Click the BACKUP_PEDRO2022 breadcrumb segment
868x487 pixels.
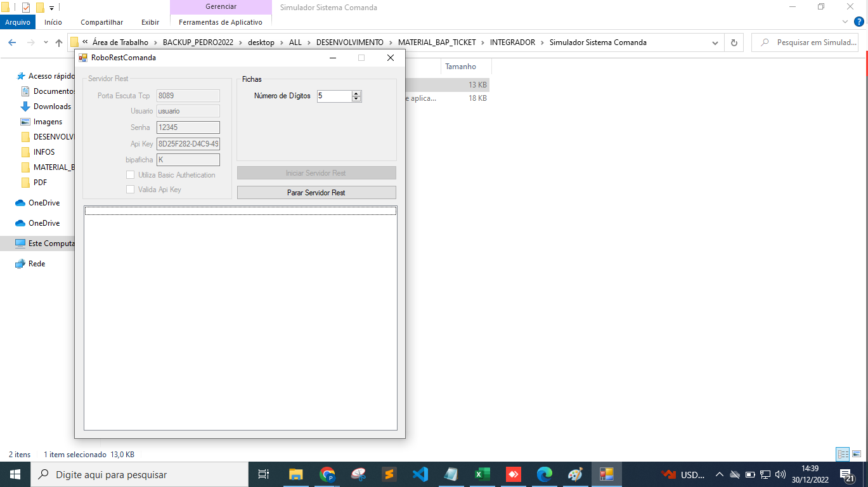[198, 42]
